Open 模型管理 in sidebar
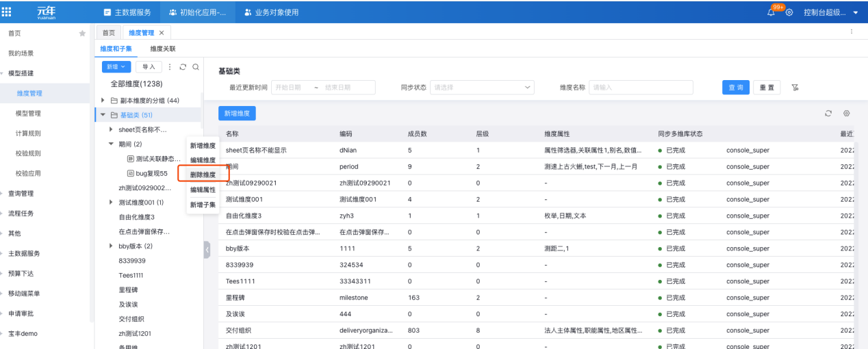868x349 pixels. tap(29, 113)
